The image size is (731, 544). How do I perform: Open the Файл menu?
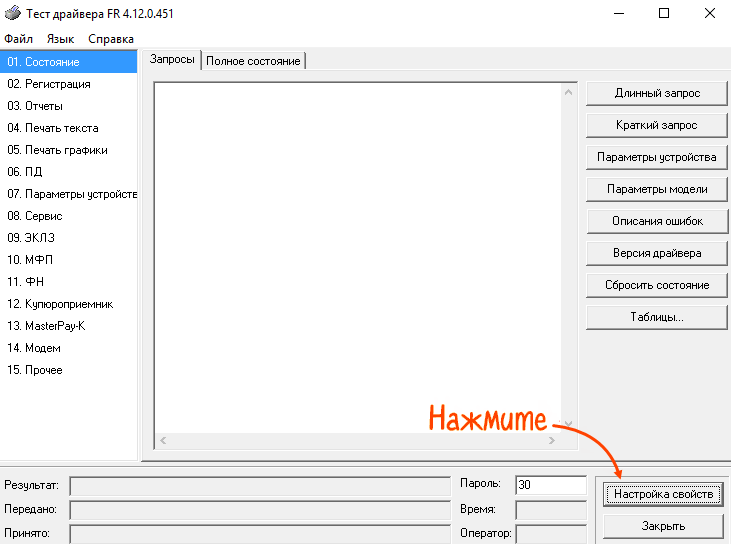point(18,39)
